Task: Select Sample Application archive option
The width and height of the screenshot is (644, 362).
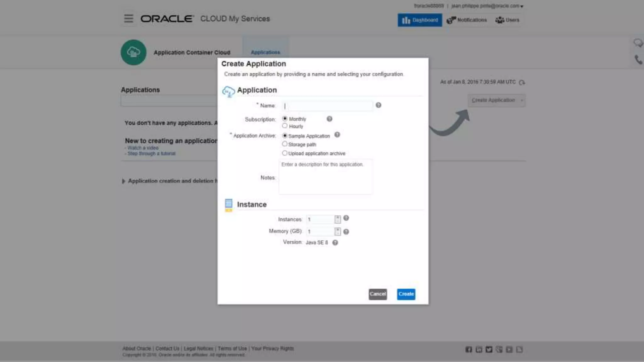Action: [x=285, y=136]
